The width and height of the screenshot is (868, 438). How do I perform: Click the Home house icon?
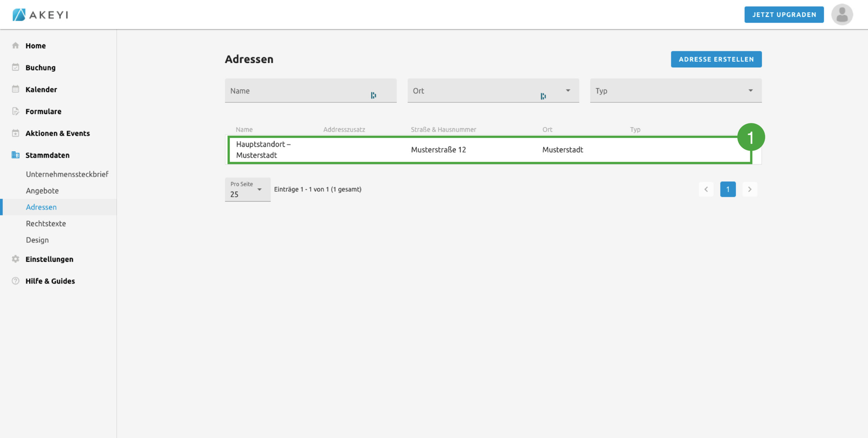16,45
